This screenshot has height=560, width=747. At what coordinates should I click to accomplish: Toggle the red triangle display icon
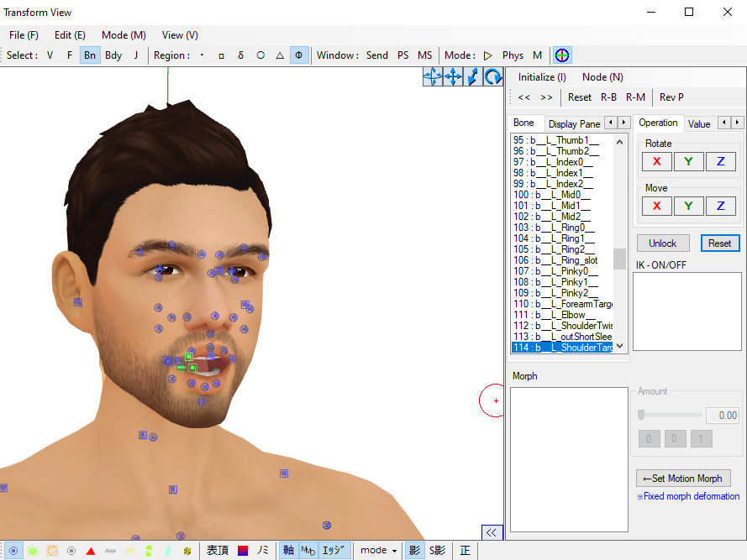[91, 551]
